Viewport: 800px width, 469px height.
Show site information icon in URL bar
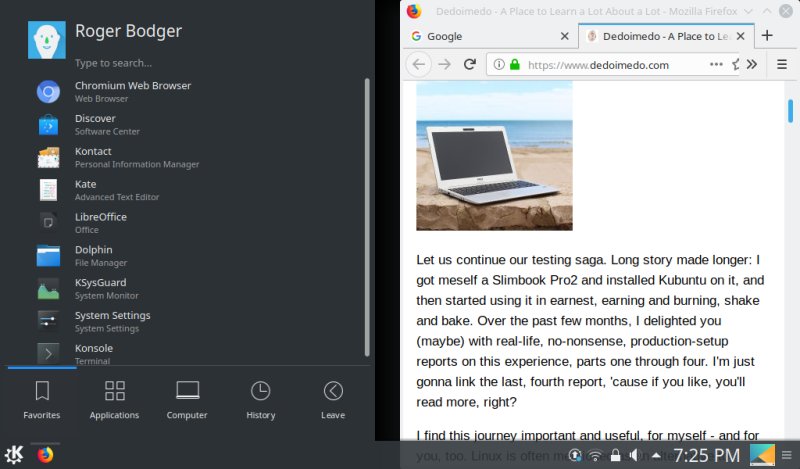click(x=499, y=64)
